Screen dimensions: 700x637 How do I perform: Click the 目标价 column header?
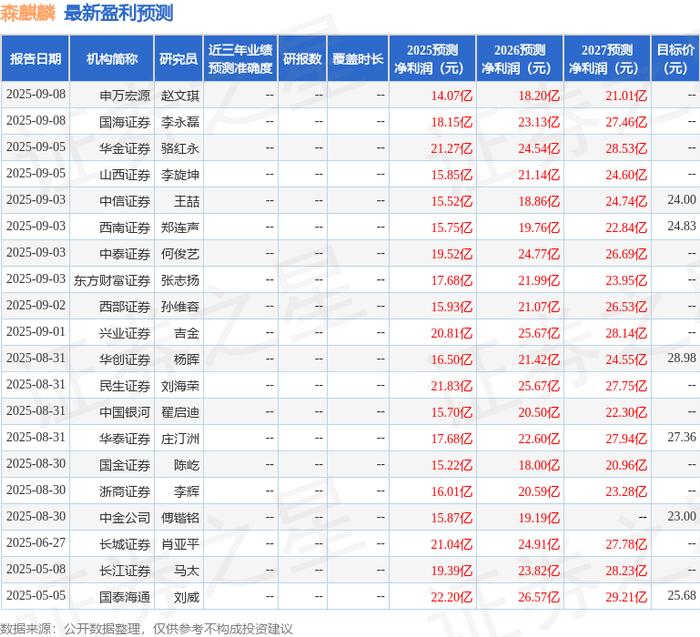click(x=676, y=59)
